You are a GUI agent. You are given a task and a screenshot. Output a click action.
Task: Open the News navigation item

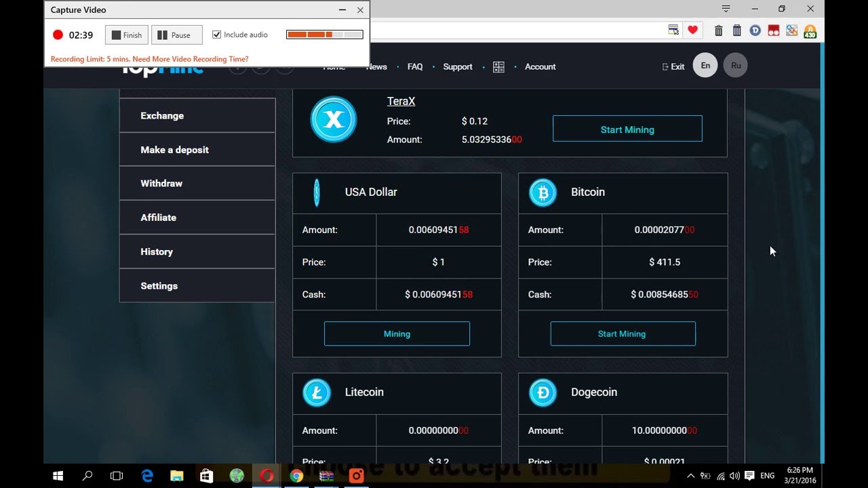(376, 66)
